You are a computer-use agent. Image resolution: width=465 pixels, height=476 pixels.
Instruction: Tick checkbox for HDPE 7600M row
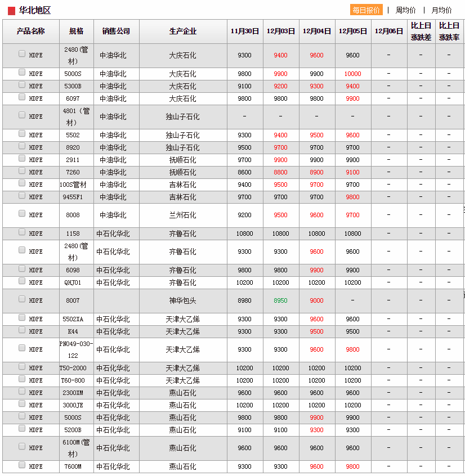click(x=22, y=465)
